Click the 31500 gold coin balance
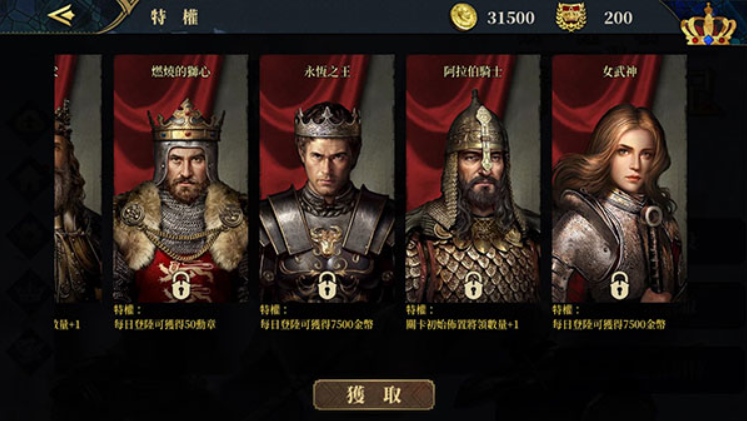 click(x=510, y=18)
